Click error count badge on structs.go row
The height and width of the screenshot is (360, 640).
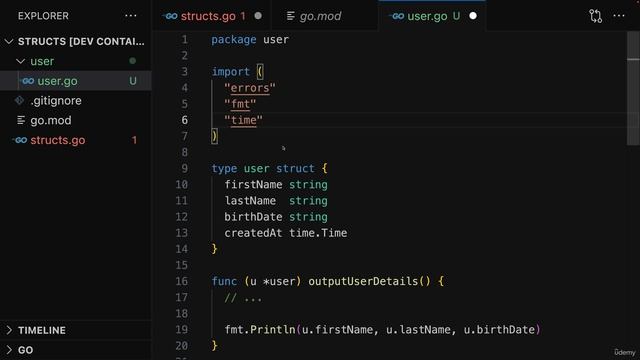(x=134, y=140)
